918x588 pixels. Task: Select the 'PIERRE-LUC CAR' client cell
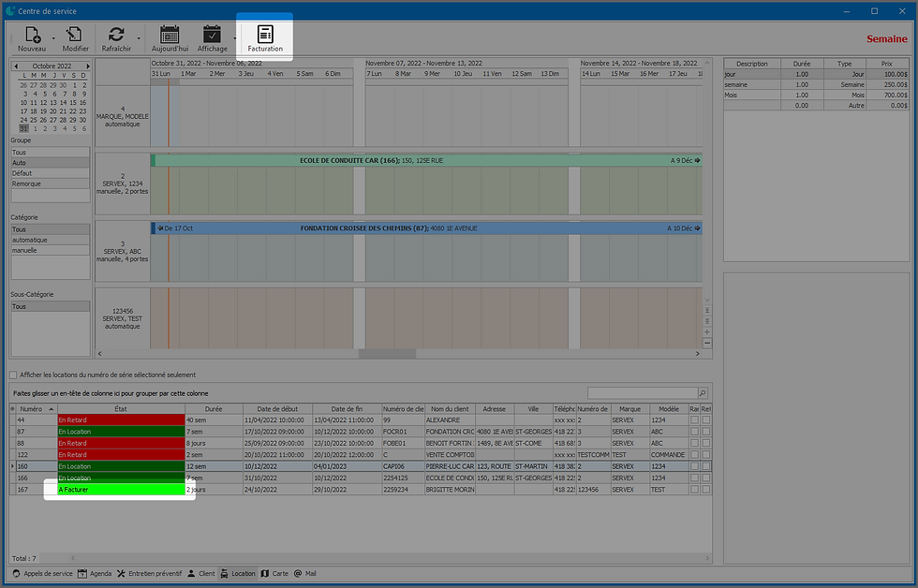[x=450, y=466]
